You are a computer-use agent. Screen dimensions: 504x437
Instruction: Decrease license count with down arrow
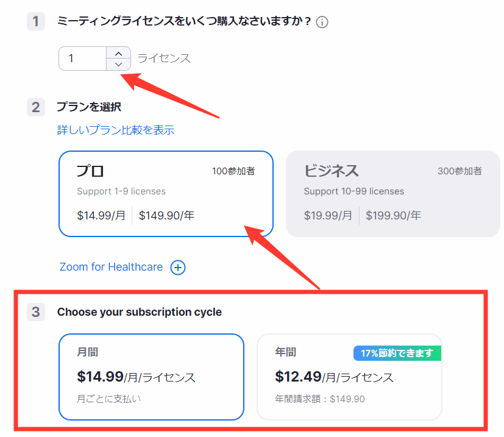click(118, 64)
